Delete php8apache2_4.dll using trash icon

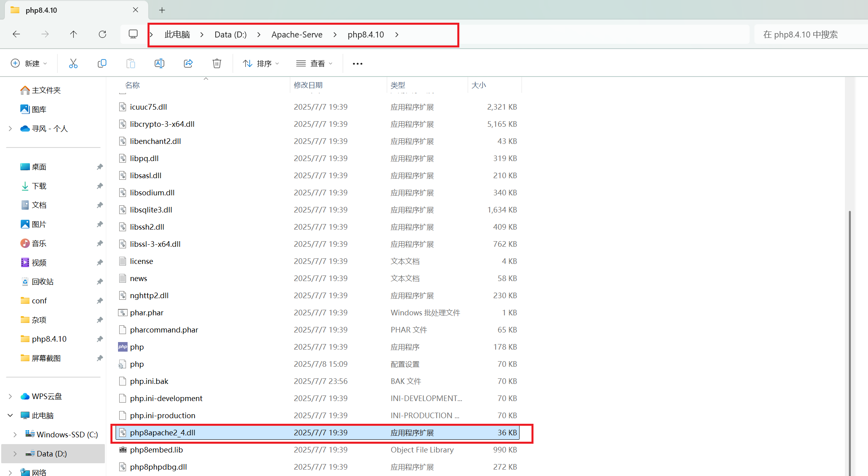click(217, 63)
